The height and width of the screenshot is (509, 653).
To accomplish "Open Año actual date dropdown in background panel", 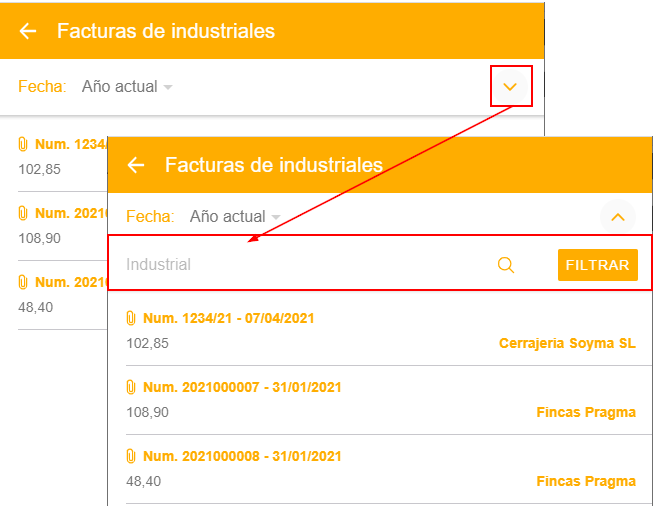I will tap(127, 86).
